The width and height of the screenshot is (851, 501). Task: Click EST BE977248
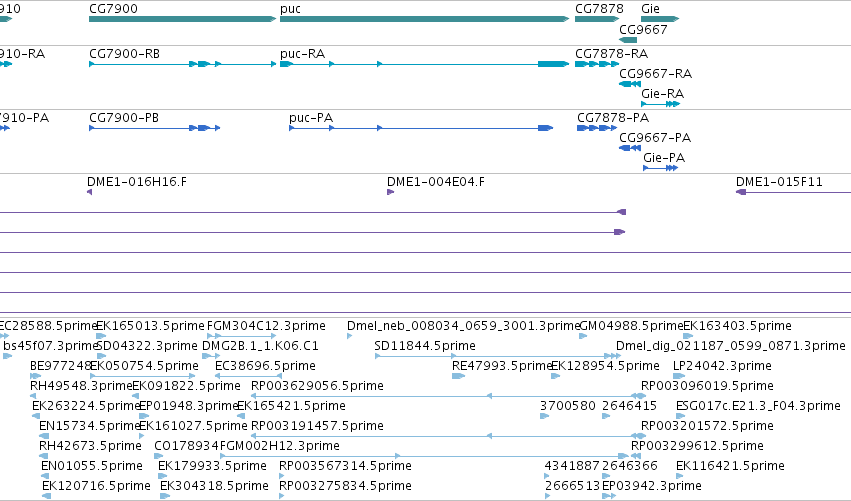pos(60,366)
